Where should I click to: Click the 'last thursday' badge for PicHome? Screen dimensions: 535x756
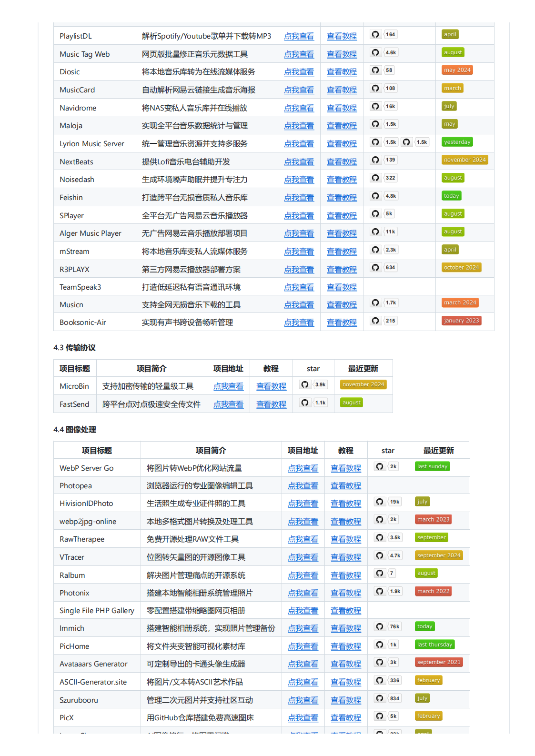click(x=434, y=645)
